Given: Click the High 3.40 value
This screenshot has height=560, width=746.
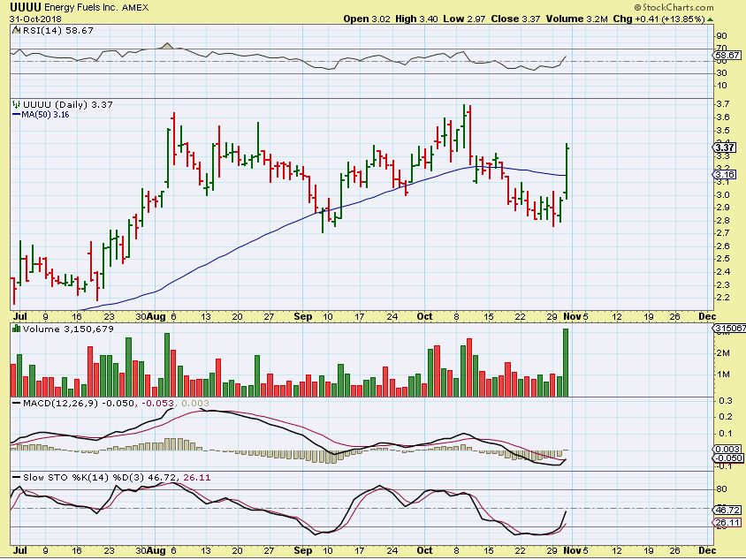Looking at the screenshot, I should coord(417,19).
